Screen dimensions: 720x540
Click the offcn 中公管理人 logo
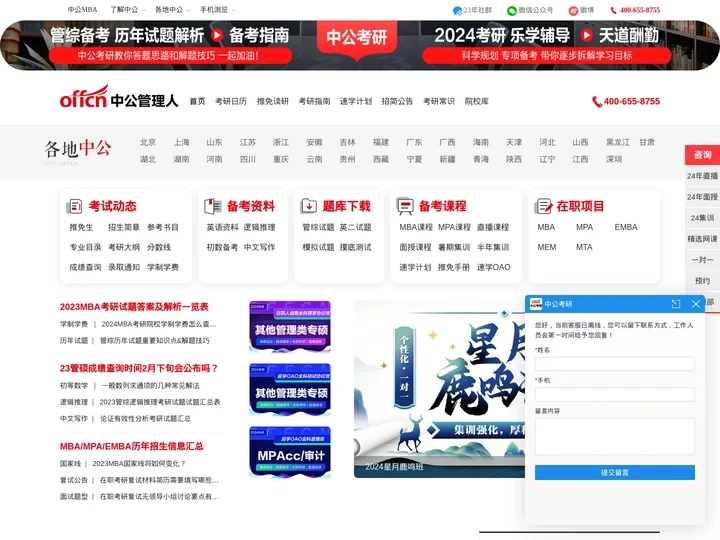[x=118, y=97]
